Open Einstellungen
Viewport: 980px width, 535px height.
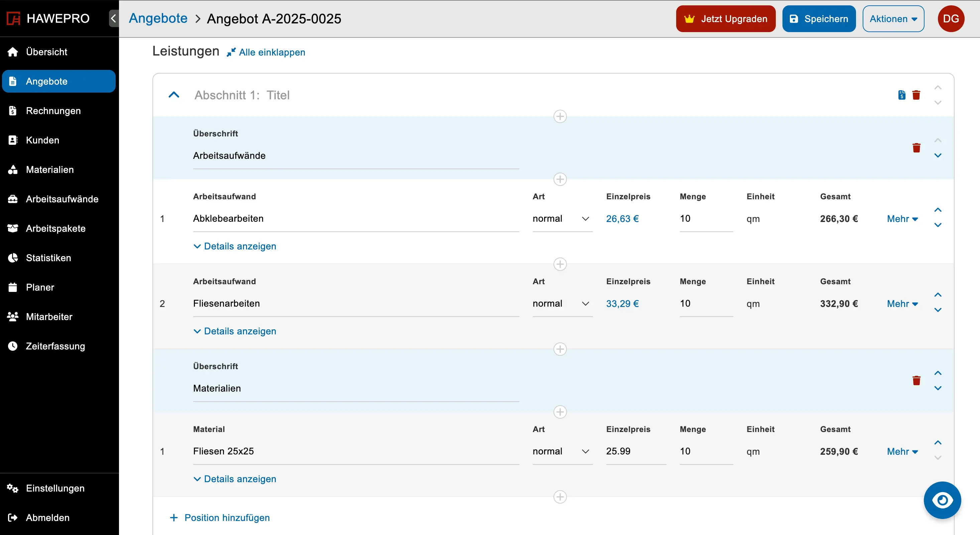tap(59, 488)
